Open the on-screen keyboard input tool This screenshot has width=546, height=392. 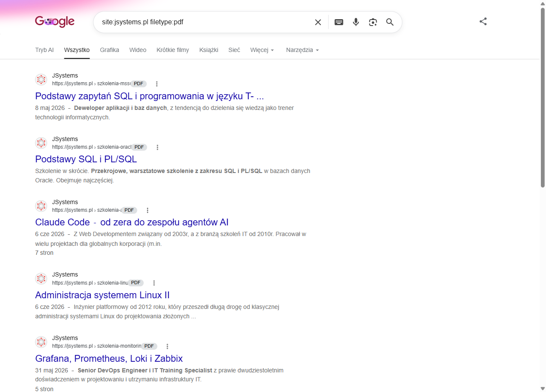pos(339,22)
